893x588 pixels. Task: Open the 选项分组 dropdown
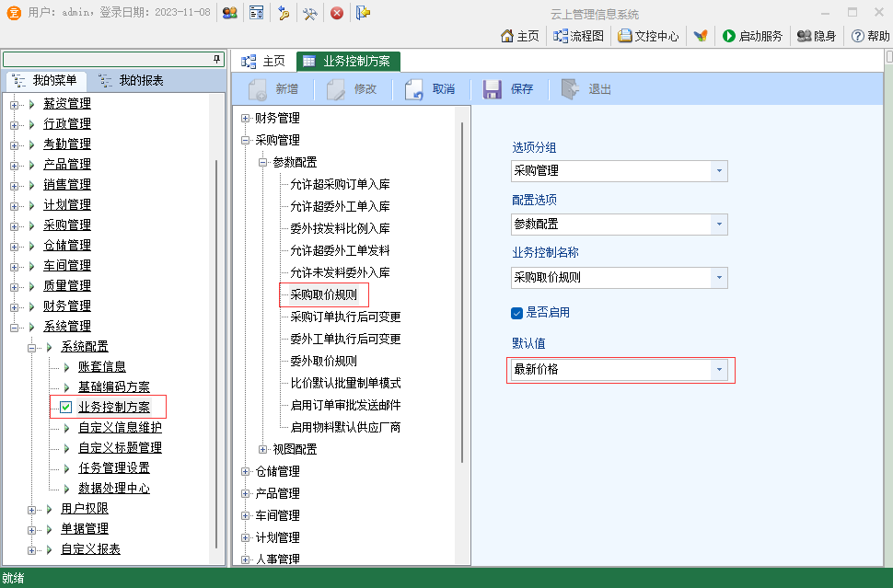pos(719,171)
